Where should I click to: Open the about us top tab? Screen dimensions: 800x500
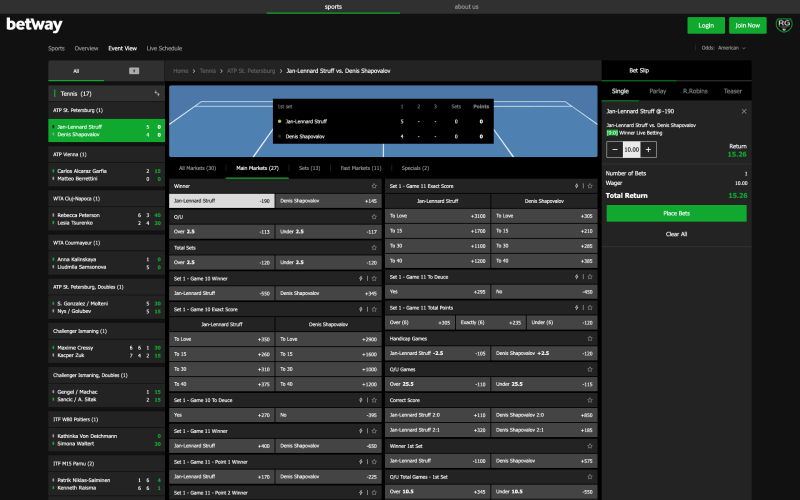(x=466, y=7)
